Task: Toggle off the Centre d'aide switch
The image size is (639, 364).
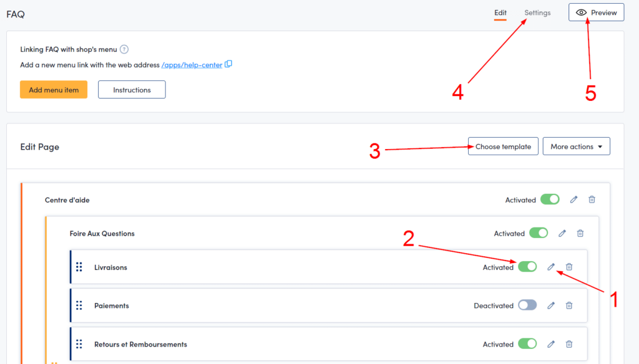Action: pyautogui.click(x=550, y=199)
